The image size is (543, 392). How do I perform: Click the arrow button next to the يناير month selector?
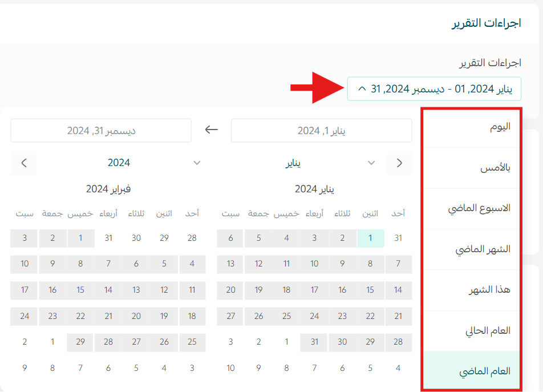point(399,163)
